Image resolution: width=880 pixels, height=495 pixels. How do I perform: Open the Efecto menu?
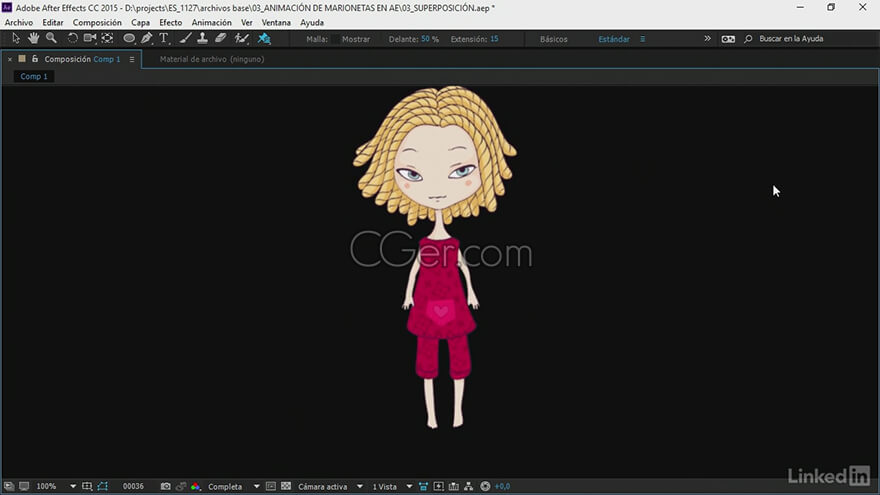tap(171, 22)
